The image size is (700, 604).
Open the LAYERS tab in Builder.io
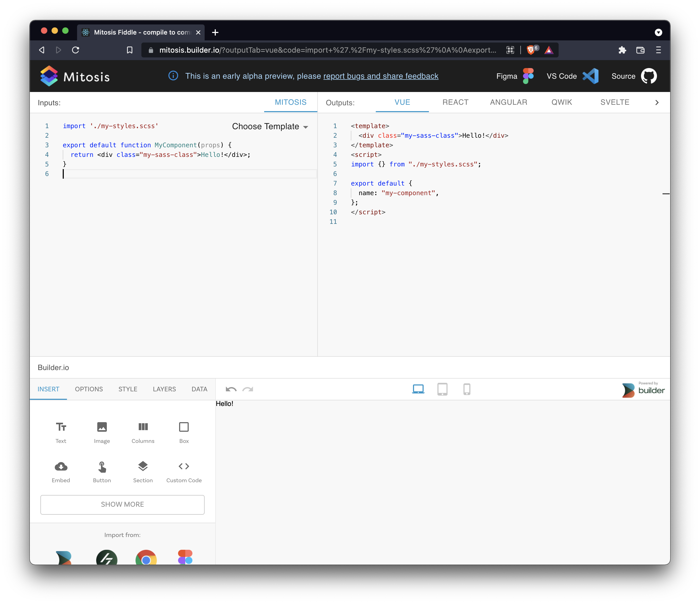click(164, 389)
